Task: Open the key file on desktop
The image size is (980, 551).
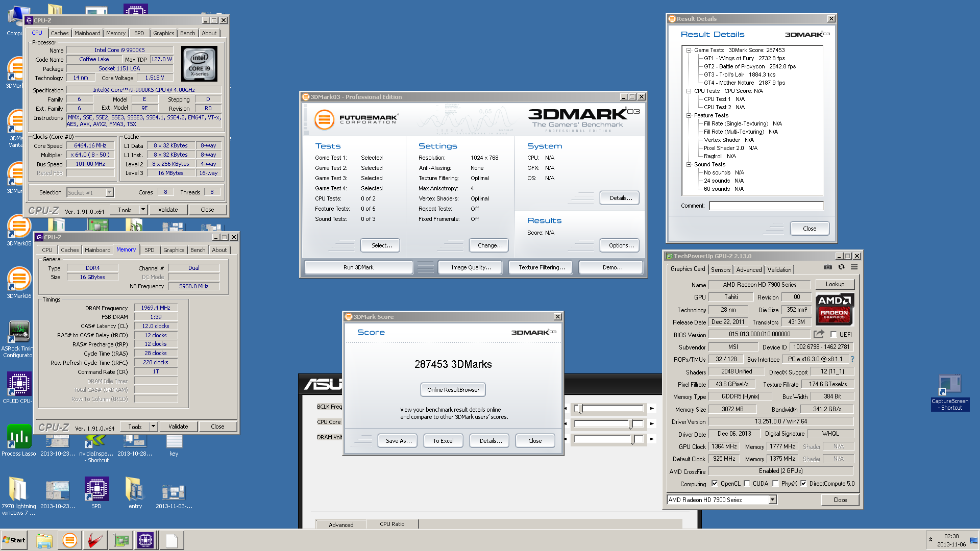Action: click(x=174, y=445)
